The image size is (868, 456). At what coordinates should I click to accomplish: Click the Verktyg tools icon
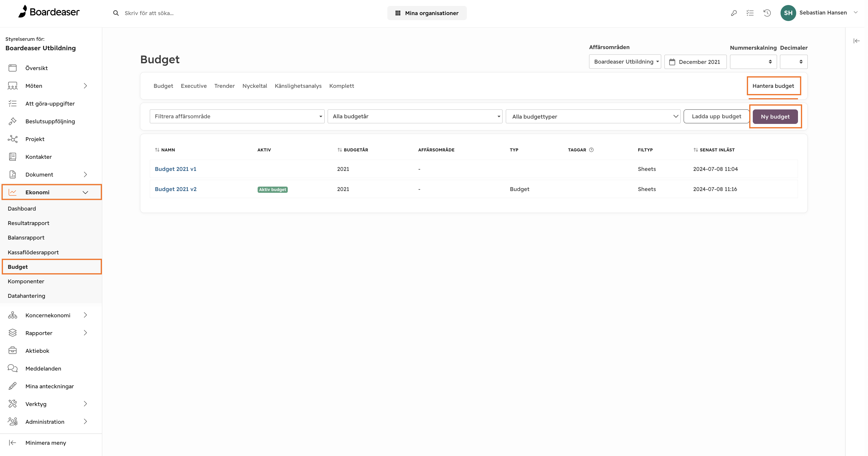click(x=12, y=404)
